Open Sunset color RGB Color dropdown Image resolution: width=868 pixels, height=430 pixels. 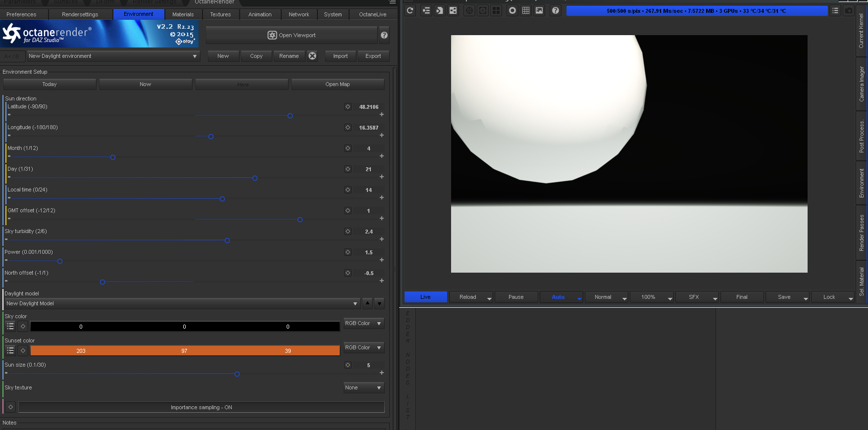pos(363,347)
